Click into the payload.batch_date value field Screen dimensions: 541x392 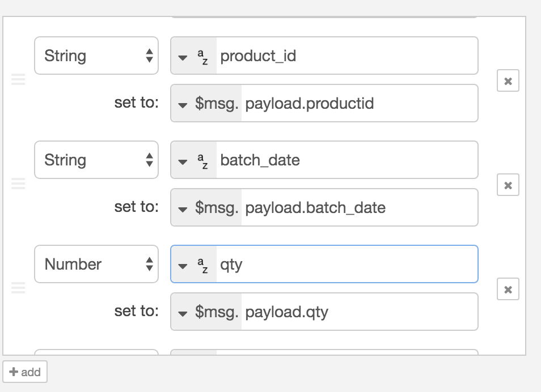click(359, 207)
